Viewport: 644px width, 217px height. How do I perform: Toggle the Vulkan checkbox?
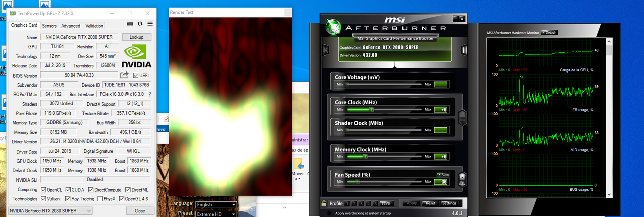click(x=43, y=199)
